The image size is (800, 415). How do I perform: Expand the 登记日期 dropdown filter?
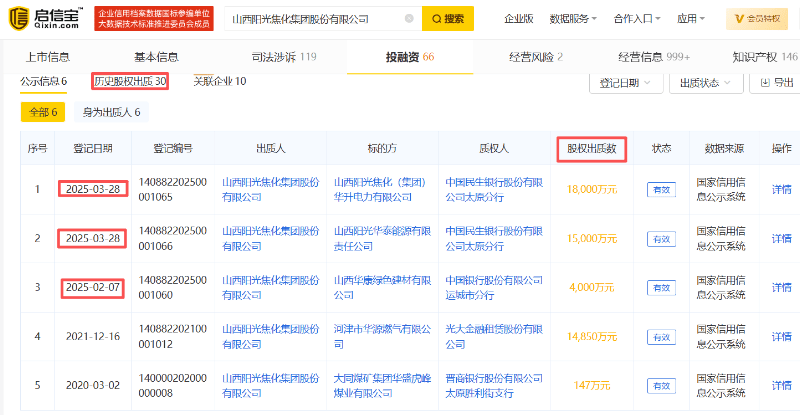[625, 82]
